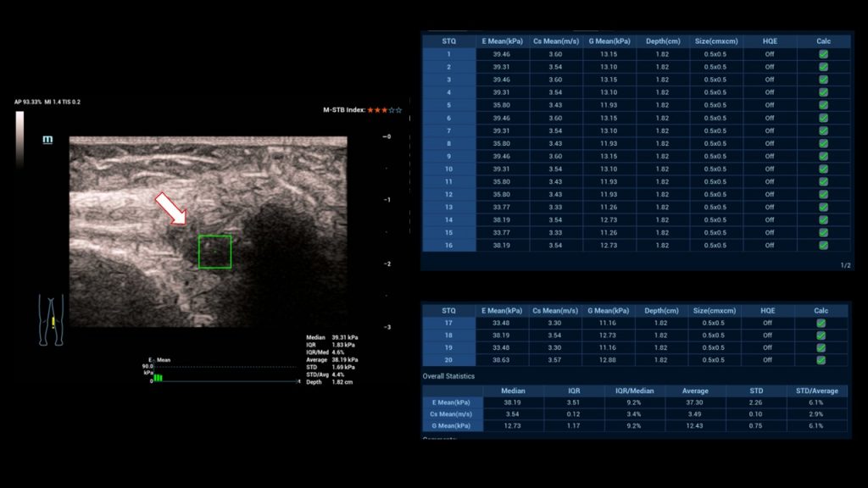
Task: Uncheck the Calc box in STQ row 13
Action: (823, 207)
